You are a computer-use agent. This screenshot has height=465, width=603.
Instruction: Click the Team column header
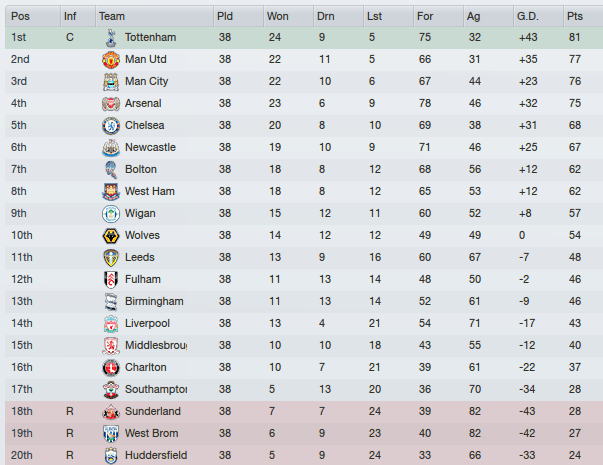pos(112,16)
